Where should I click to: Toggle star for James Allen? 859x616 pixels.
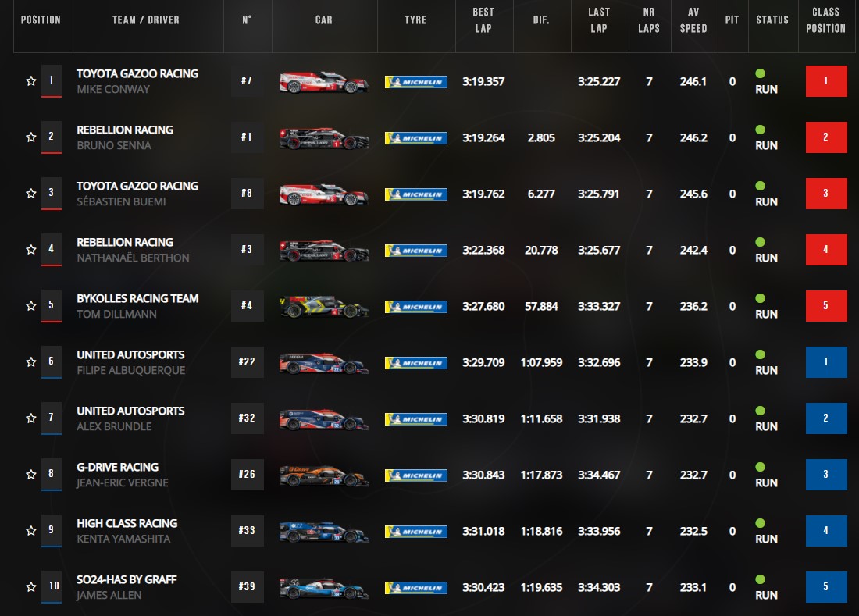click(31, 587)
